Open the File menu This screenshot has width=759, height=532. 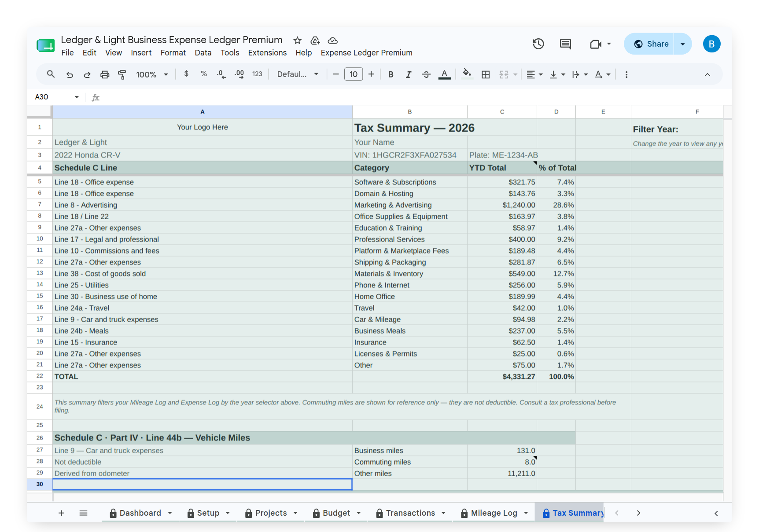[x=67, y=53]
